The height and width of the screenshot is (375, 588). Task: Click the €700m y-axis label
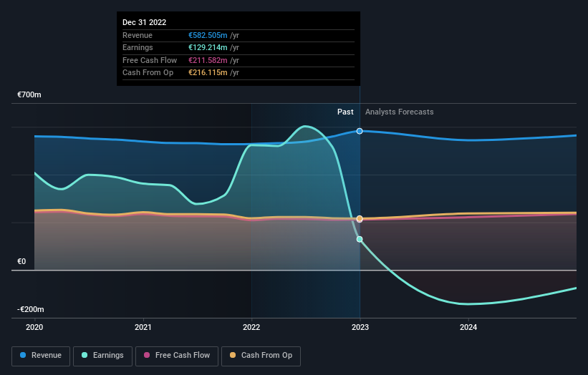pyautogui.click(x=29, y=94)
